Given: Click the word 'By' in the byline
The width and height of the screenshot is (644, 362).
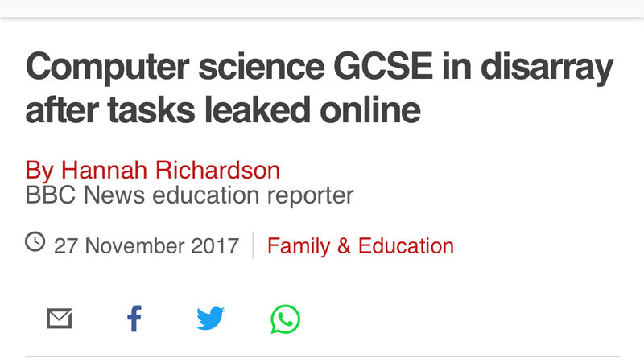Looking at the screenshot, I should pyautogui.click(x=39, y=170).
